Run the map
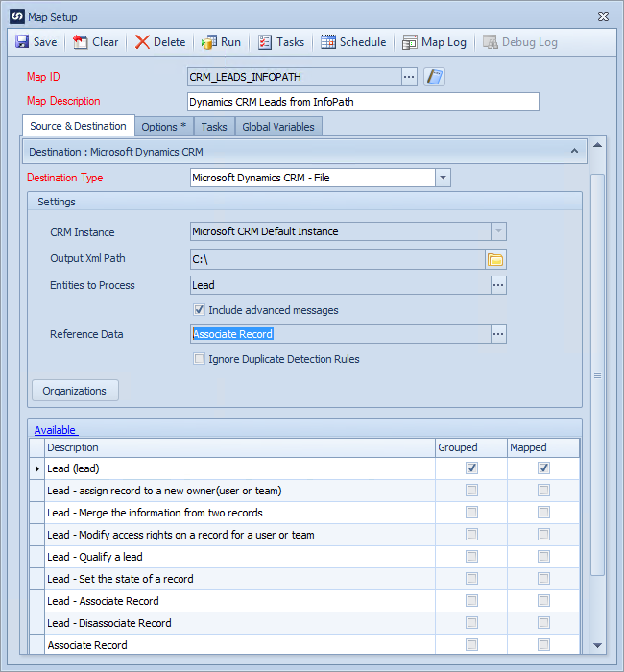 coord(221,42)
